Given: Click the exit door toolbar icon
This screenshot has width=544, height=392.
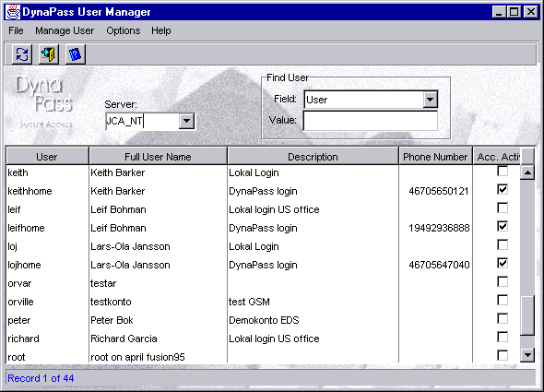Looking at the screenshot, I should click(49, 54).
